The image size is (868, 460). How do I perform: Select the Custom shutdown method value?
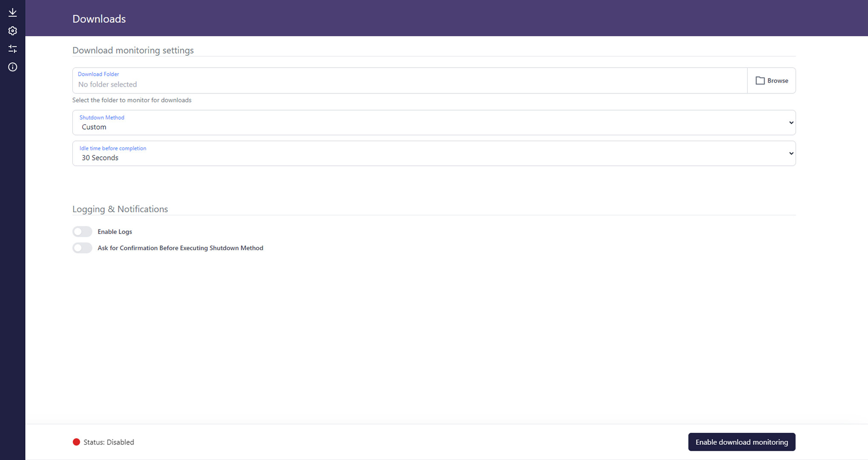pyautogui.click(x=94, y=127)
